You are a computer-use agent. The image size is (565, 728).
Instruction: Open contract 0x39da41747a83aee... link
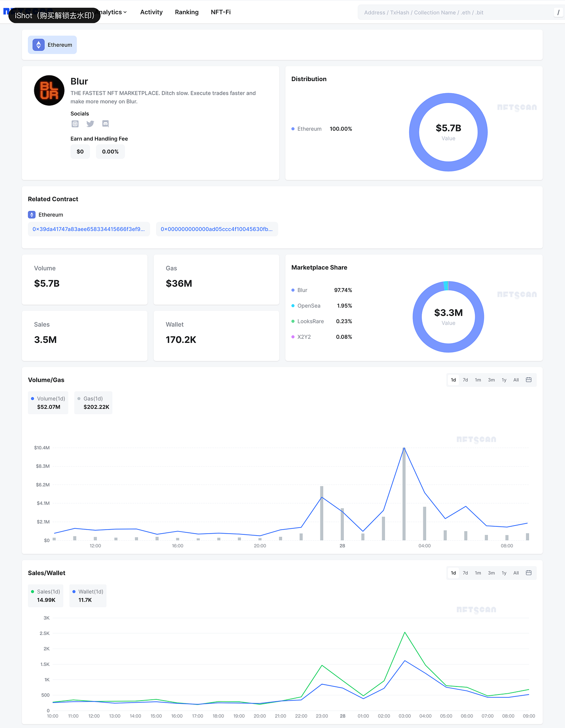89,229
